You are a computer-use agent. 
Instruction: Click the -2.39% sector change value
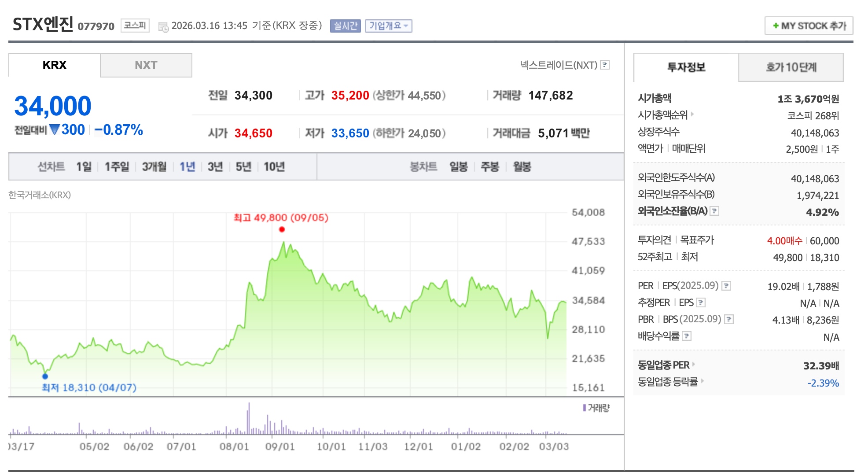(x=823, y=383)
